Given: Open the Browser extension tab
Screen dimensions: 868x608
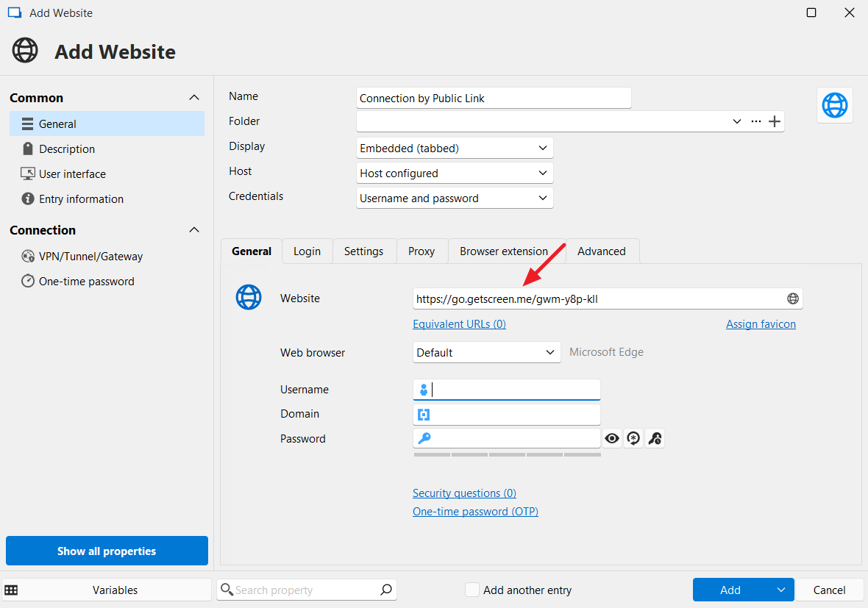Looking at the screenshot, I should pos(503,251).
